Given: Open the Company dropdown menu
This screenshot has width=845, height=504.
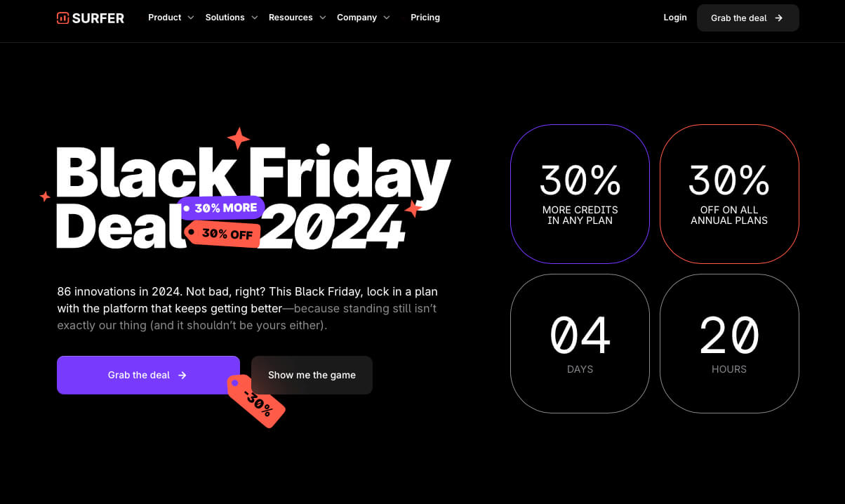Looking at the screenshot, I should 363,18.
